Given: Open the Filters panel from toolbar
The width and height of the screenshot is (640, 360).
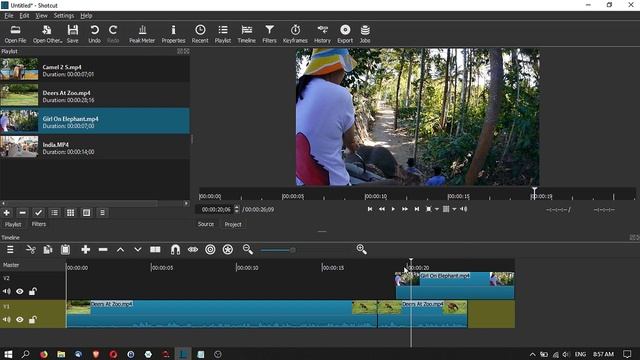Looking at the screenshot, I should (x=269, y=34).
